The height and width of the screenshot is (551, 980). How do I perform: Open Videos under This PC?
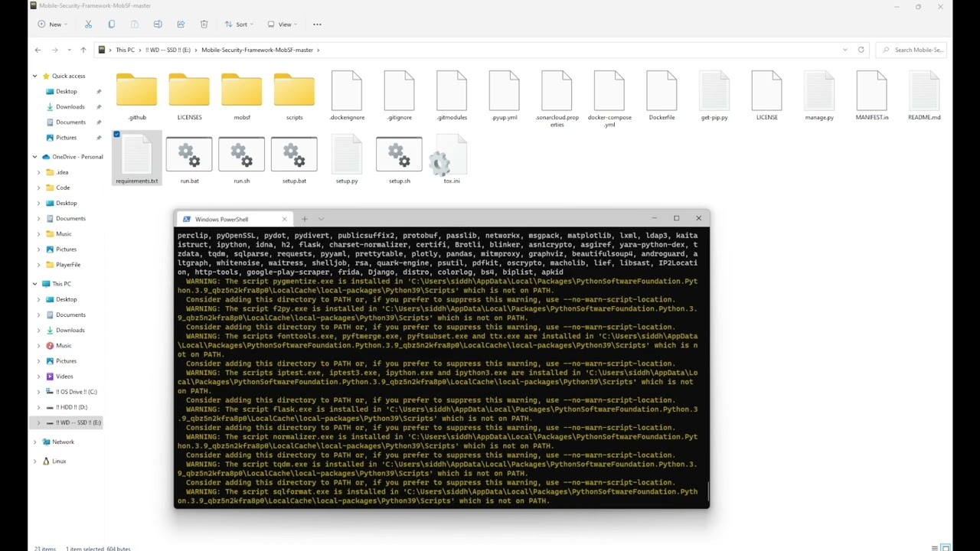coord(64,377)
